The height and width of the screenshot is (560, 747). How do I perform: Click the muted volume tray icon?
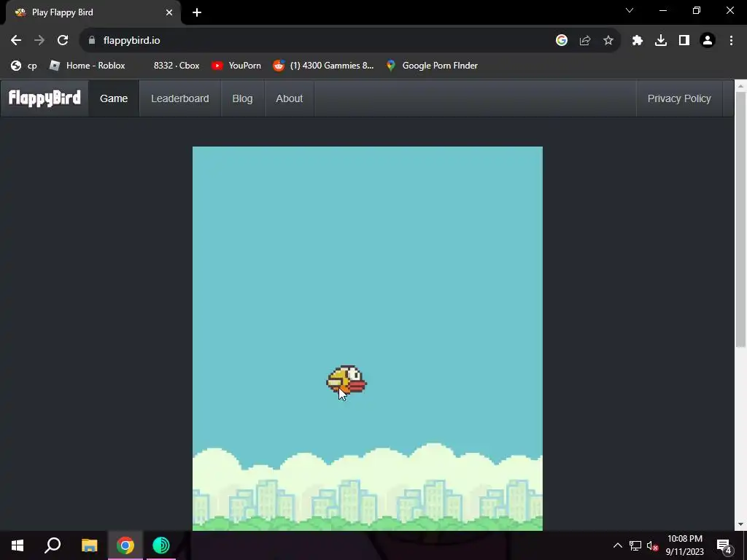pos(652,545)
